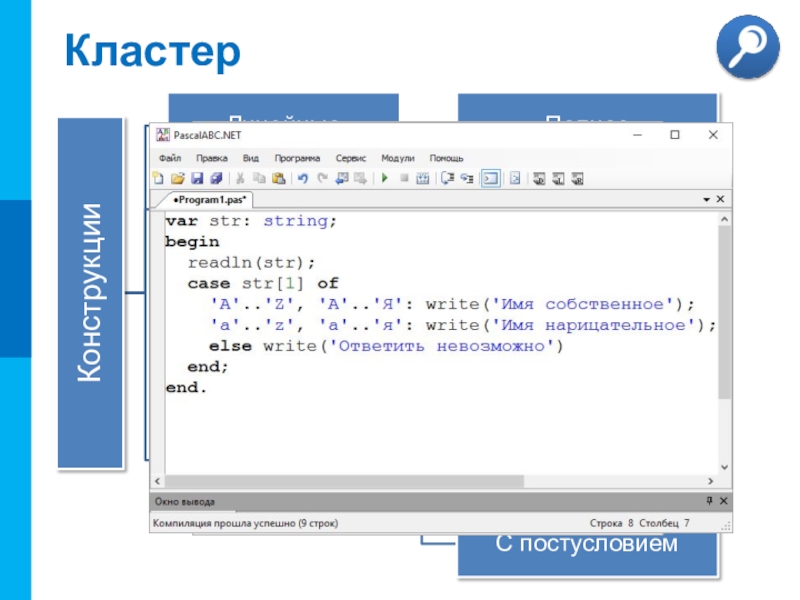
Task: Click the vertical scrollbar down arrow
Action: [x=724, y=467]
